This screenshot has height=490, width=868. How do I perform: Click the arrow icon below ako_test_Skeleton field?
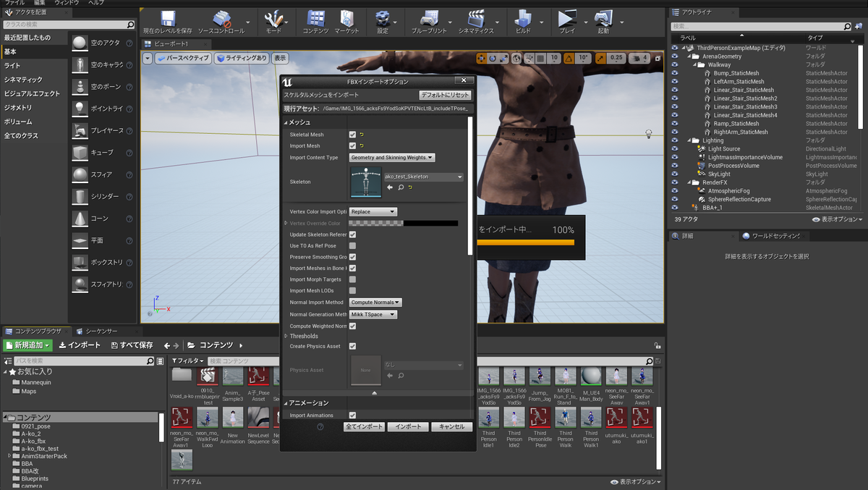point(390,187)
